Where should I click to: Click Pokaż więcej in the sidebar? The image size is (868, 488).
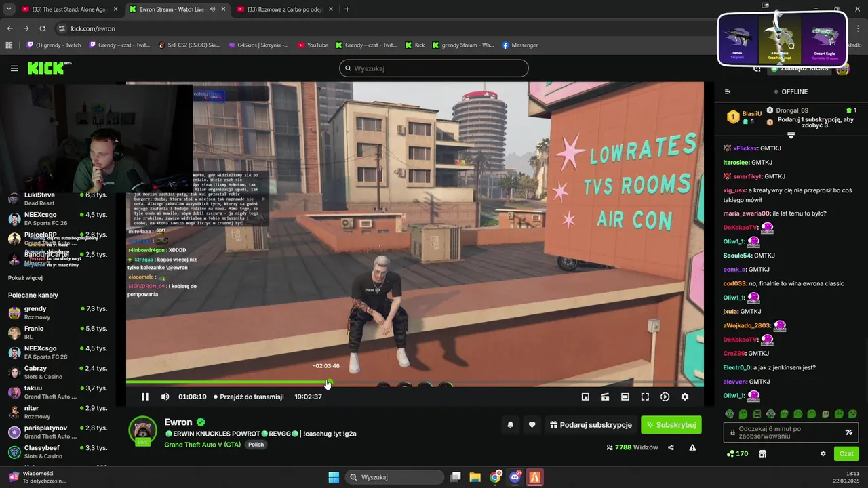(x=25, y=278)
